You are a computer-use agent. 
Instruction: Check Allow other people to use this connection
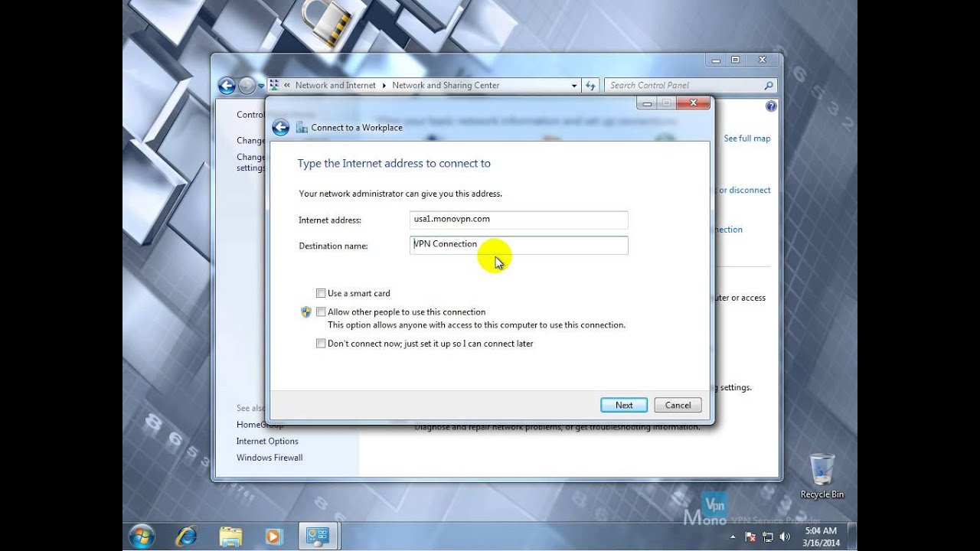(x=321, y=312)
